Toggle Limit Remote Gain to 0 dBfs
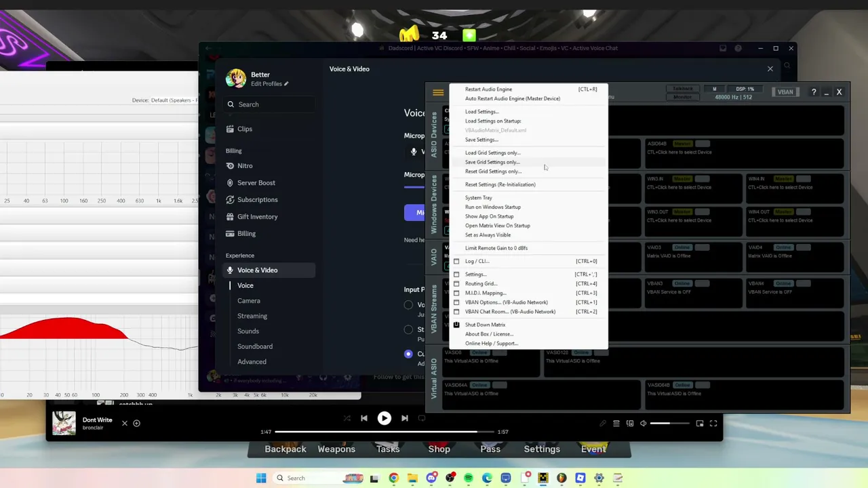 [x=496, y=248]
